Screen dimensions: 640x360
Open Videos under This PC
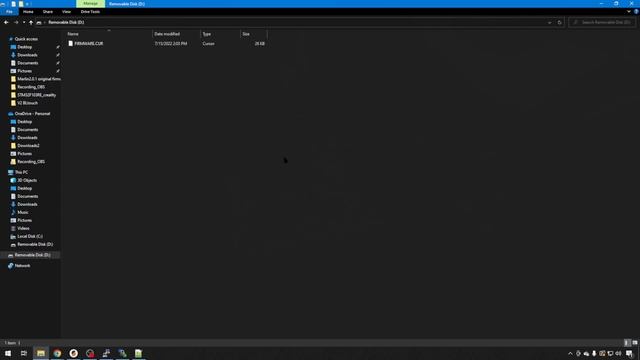click(23, 228)
